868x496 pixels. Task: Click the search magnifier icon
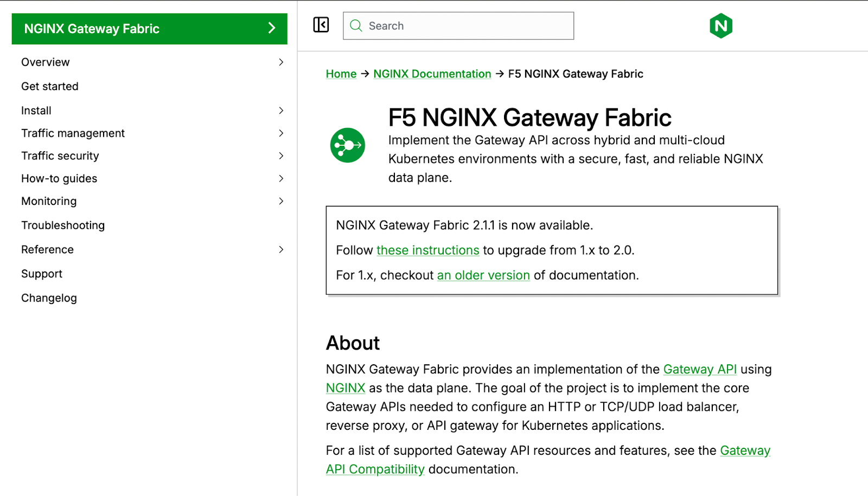tap(356, 25)
